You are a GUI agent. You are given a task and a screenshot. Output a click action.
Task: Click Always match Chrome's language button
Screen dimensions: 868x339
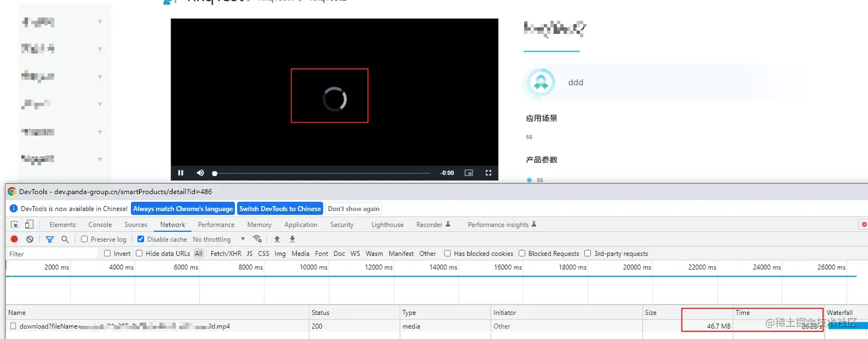[183, 209]
